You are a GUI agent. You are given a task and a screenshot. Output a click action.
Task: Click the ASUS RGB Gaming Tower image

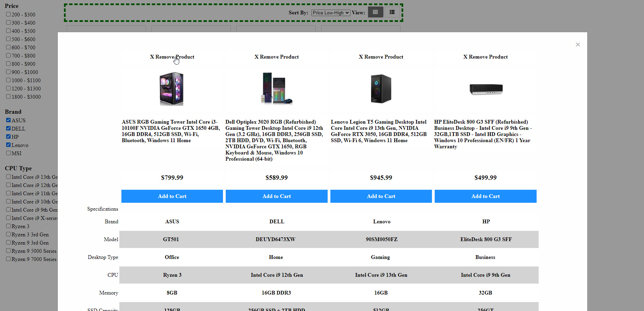pyautogui.click(x=172, y=89)
